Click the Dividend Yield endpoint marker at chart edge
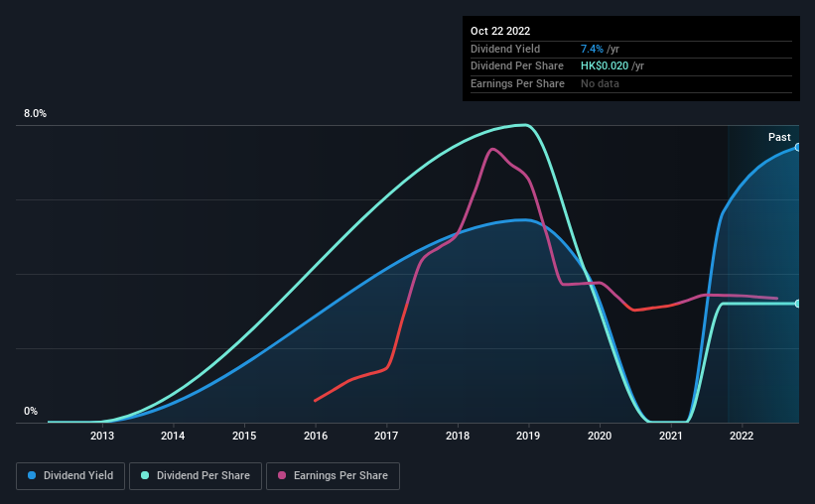The image size is (815, 504). pyautogui.click(x=797, y=148)
